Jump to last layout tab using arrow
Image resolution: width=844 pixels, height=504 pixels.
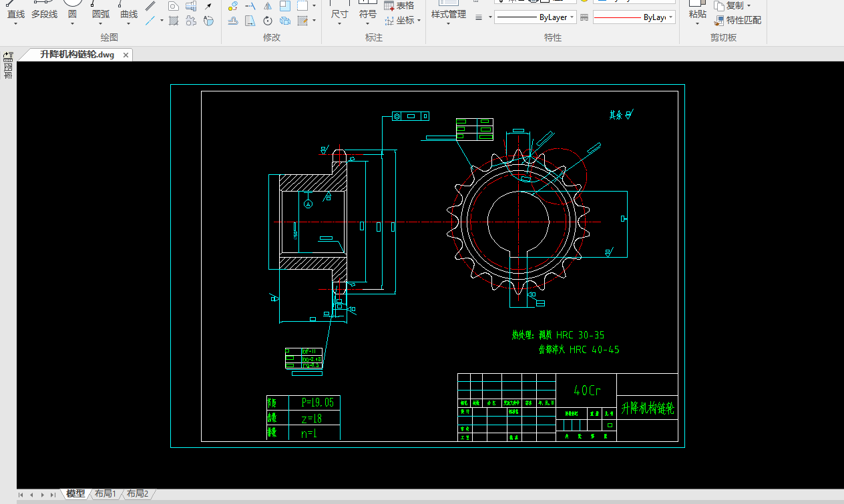[x=53, y=495]
